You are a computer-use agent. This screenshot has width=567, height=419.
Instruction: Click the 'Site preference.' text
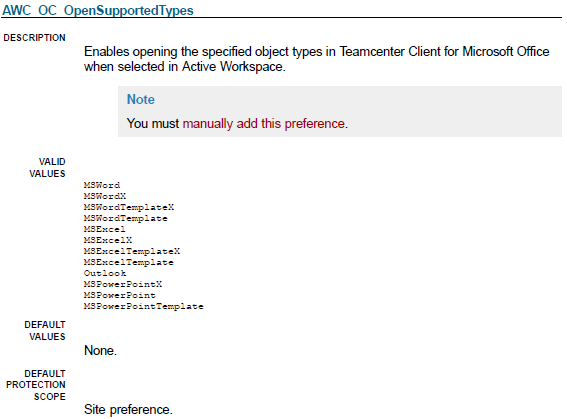pos(128,410)
